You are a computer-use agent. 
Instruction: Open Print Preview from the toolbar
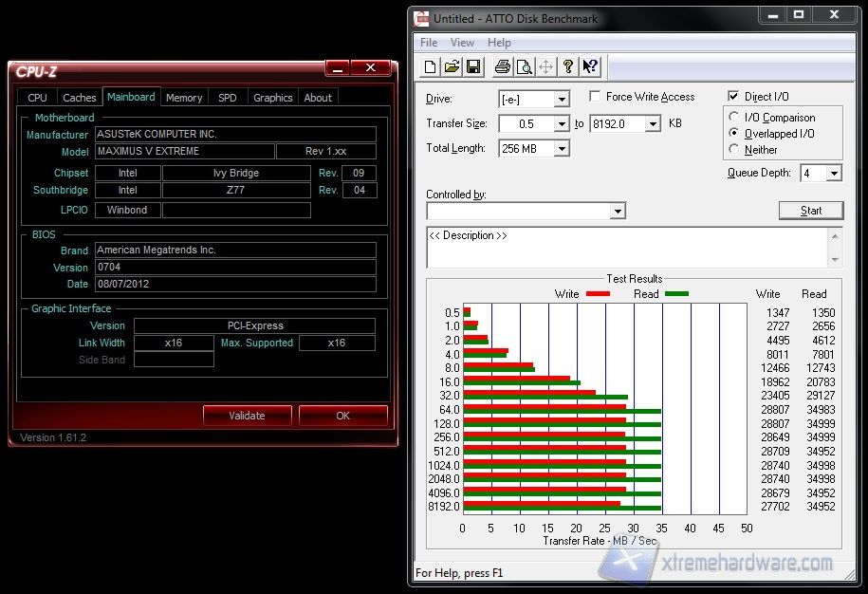click(x=524, y=66)
